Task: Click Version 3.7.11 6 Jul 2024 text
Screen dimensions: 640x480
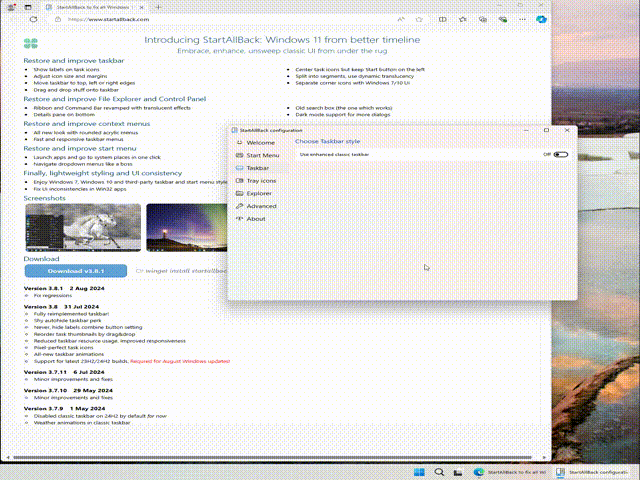Action: tap(64, 372)
